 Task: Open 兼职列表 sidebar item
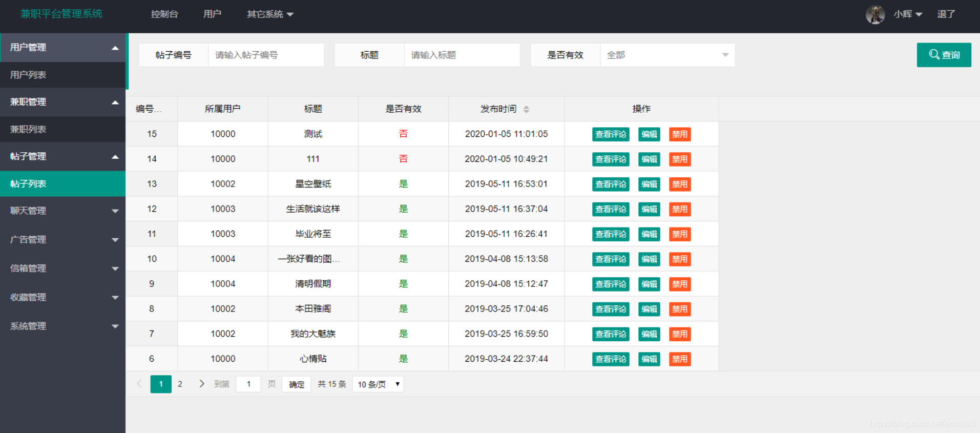click(x=62, y=129)
